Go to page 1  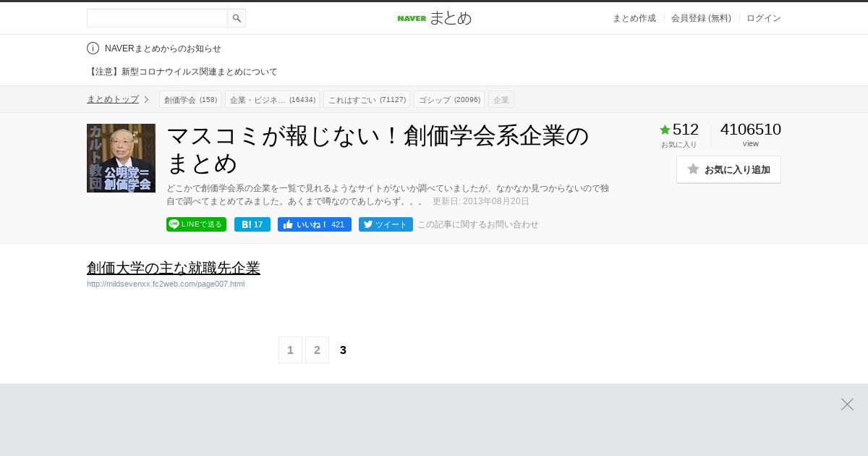(290, 350)
